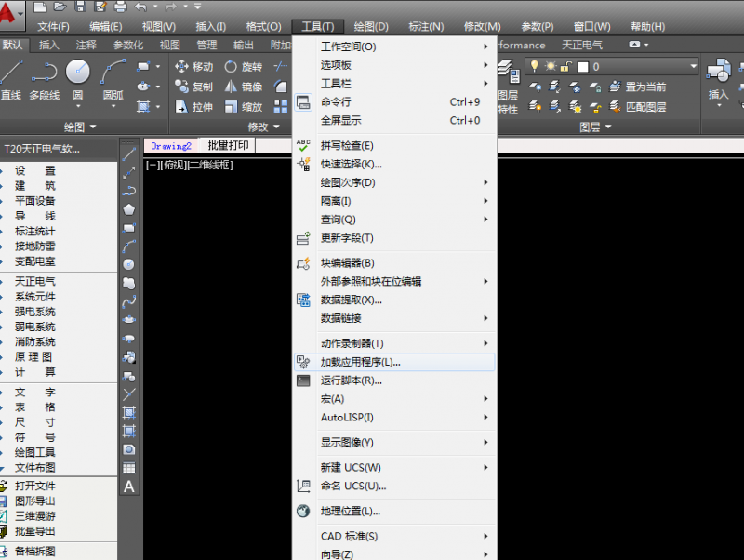Choose 加载应用程序(L)... menu entry
Image resolution: width=744 pixels, height=560 pixels.
394,362
